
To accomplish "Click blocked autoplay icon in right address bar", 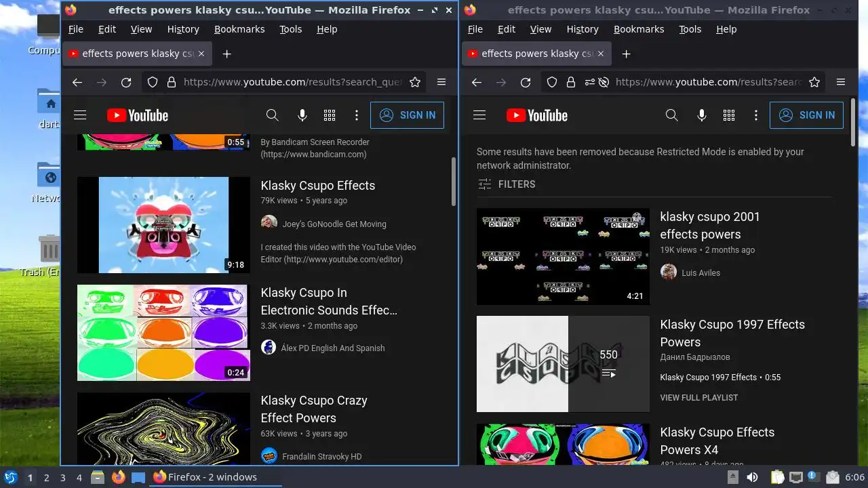I will tap(603, 82).
